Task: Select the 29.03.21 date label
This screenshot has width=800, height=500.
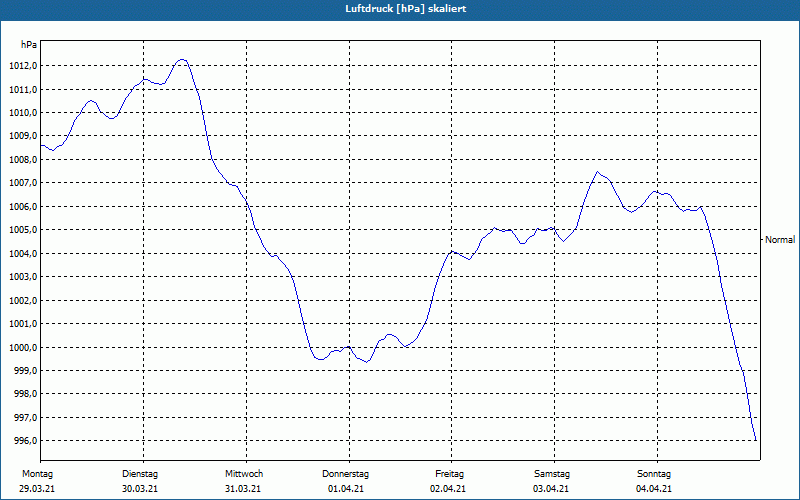Action: pyautogui.click(x=37, y=489)
